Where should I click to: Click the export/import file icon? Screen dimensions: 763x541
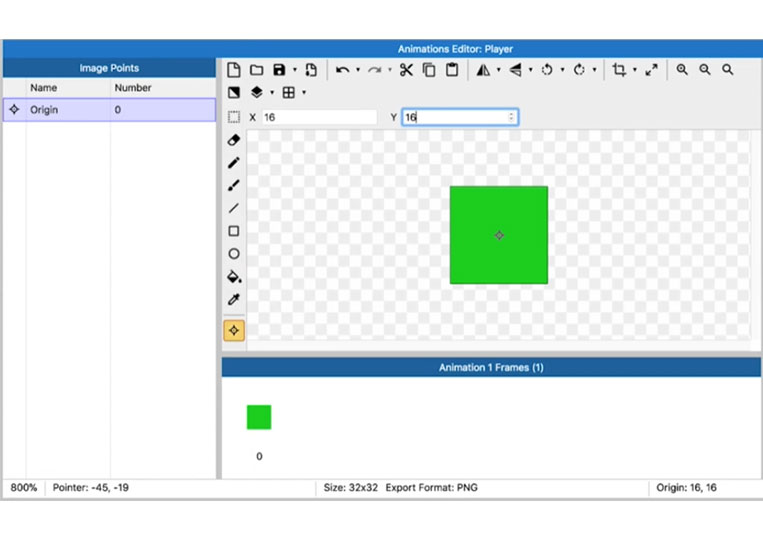point(311,70)
